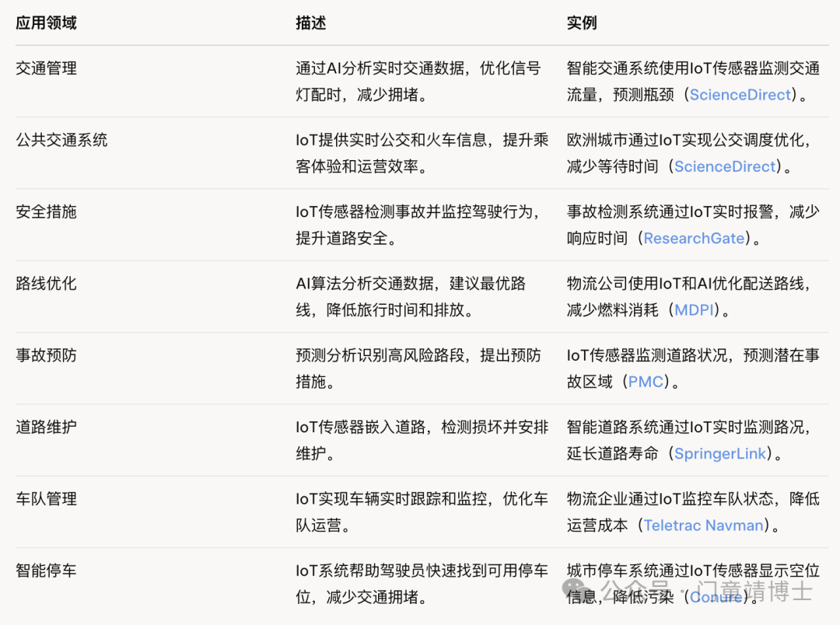Click description starting AI算法分析交通数据

[411, 297]
